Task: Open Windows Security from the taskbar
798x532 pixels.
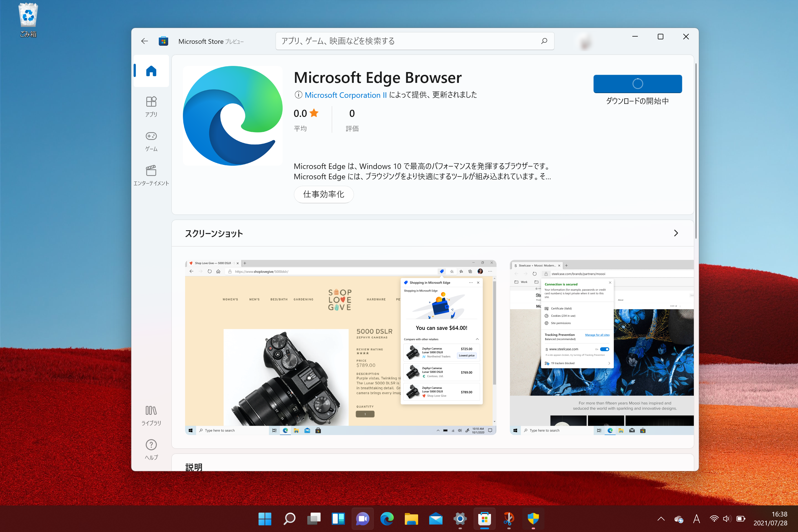Action: pyautogui.click(x=533, y=519)
